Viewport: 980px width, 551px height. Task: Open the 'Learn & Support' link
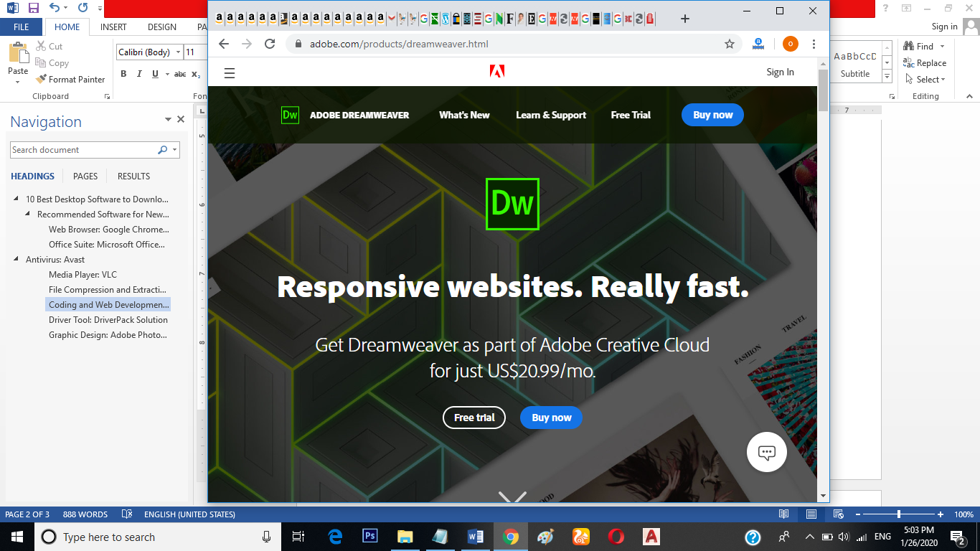coord(551,115)
